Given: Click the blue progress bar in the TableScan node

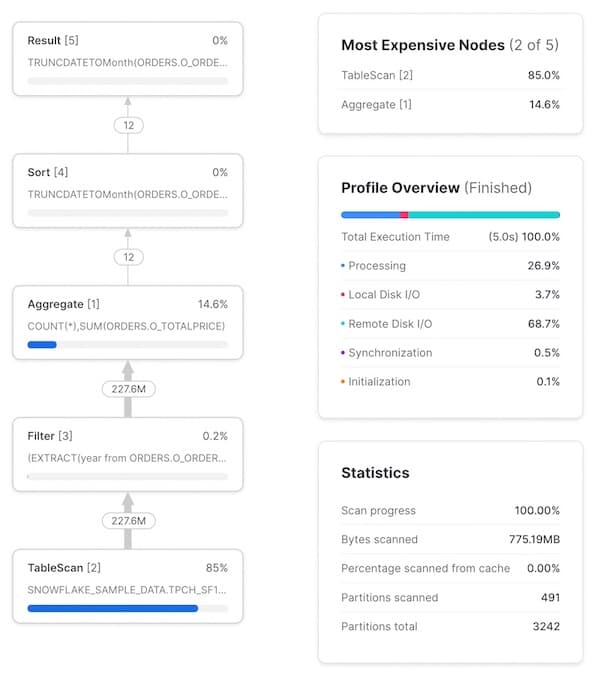Looking at the screenshot, I should 113,608.
